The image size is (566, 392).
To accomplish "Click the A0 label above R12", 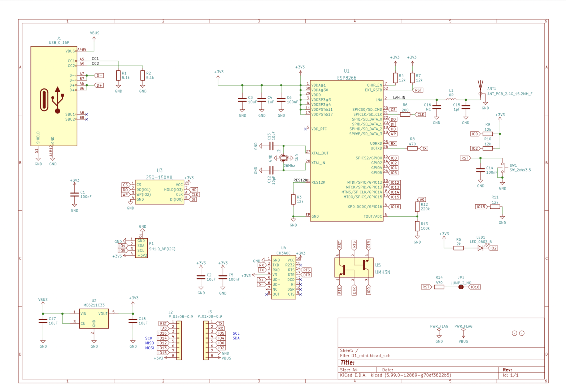I will pyautogui.click(x=422, y=199).
